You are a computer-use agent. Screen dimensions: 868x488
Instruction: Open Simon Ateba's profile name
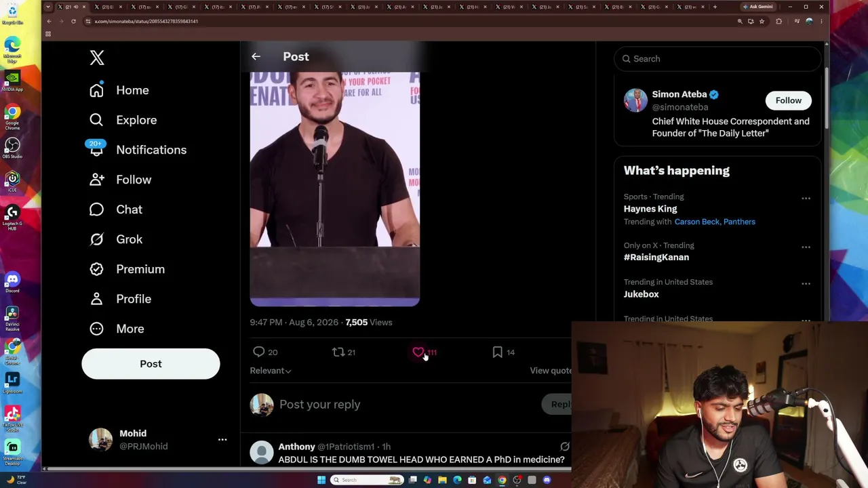coord(679,94)
